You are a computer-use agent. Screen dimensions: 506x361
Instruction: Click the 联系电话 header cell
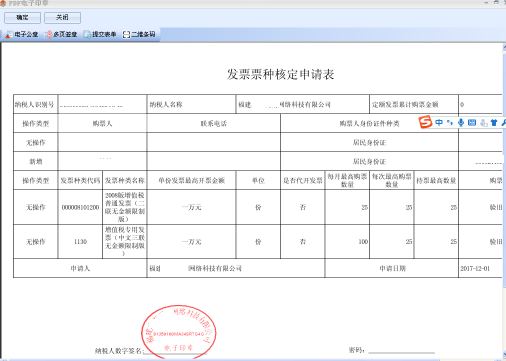coord(214,123)
